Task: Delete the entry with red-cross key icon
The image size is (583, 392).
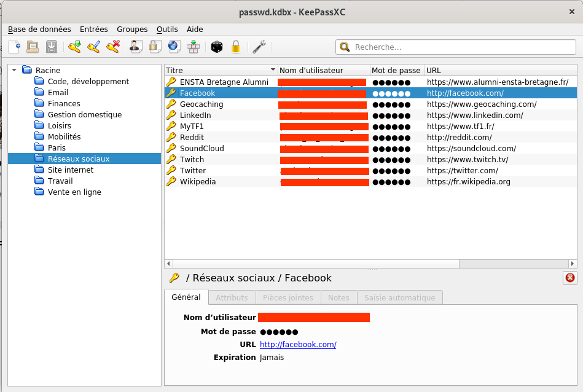Action: click(112, 47)
